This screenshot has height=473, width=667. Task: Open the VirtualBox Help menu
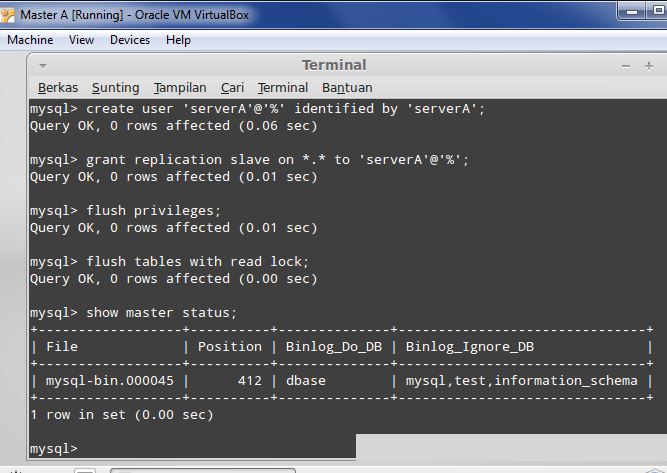coord(178,40)
